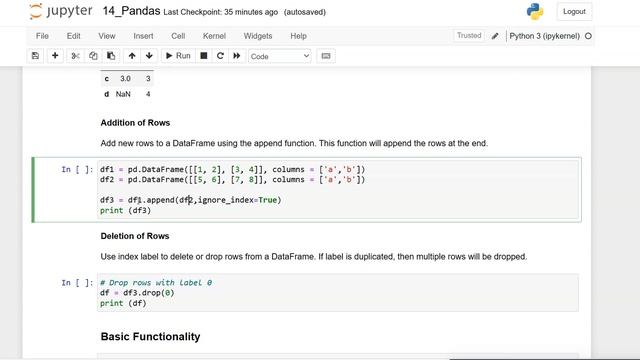Move the selected cell down

pos(149,56)
